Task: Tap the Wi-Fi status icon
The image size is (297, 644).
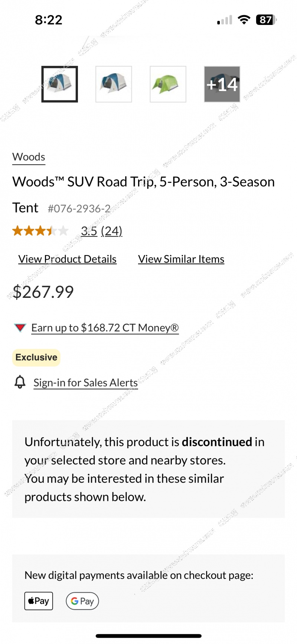Action: tap(244, 20)
